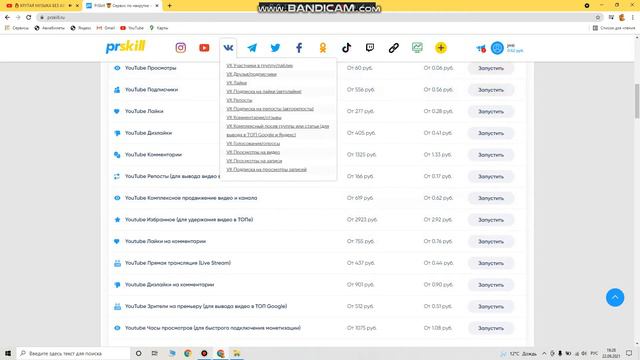640x360 pixels.
Task: Launch YouTube Комментарии with Запустить button
Action: (491, 155)
